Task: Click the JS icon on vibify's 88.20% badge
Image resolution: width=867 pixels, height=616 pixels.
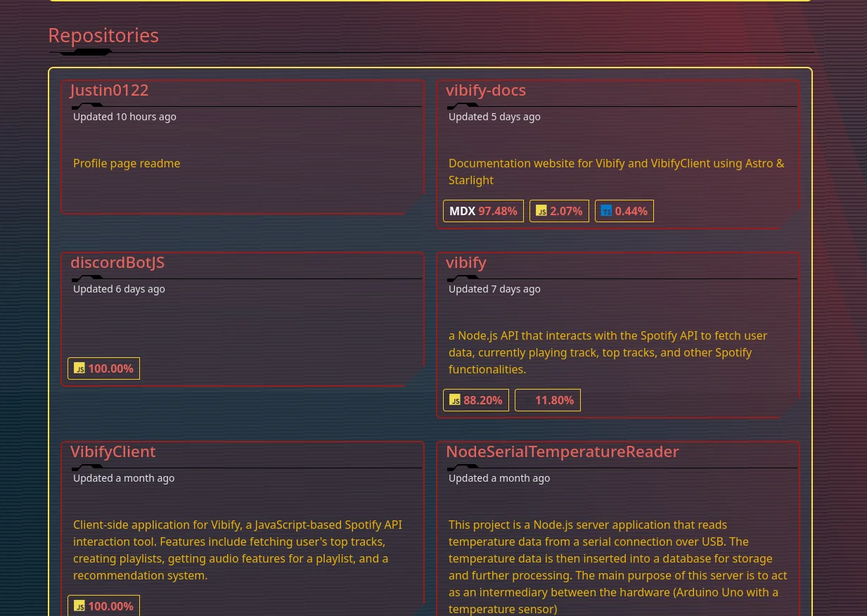Action: pos(456,400)
